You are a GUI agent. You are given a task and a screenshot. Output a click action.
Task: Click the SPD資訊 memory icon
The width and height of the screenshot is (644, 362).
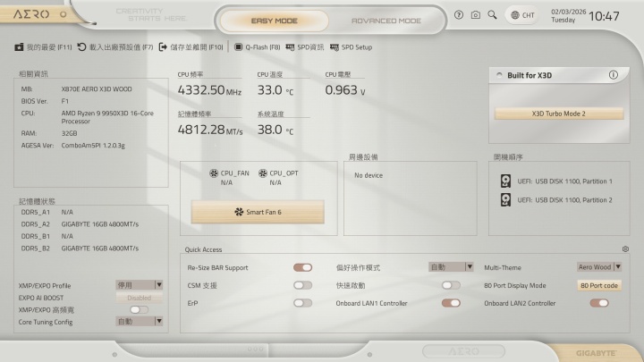tap(290, 47)
